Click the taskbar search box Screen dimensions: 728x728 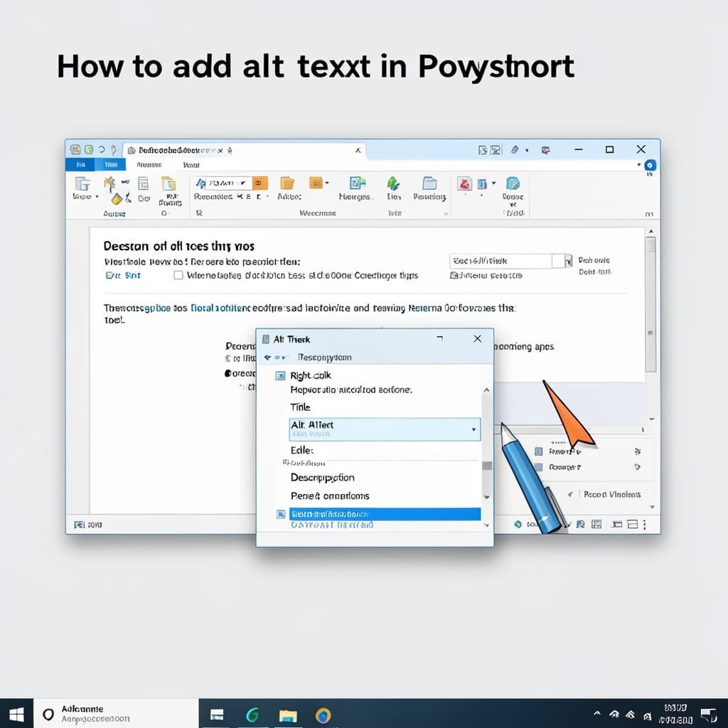point(116,714)
